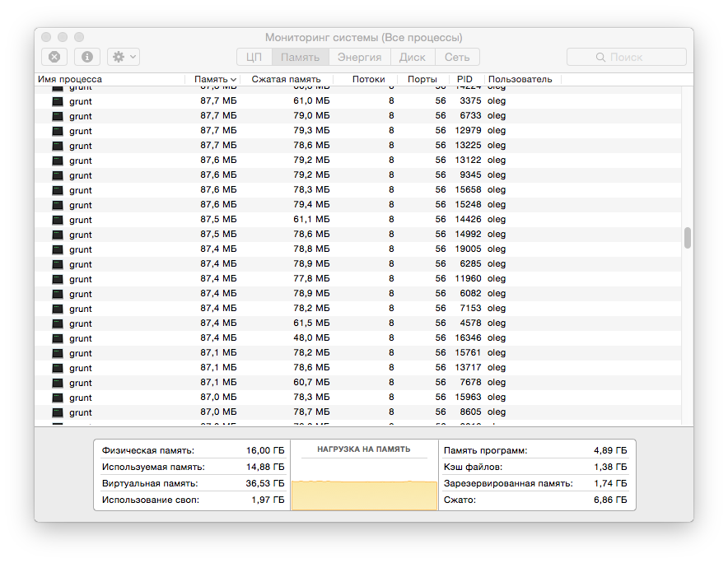
Task: Sort by Порты column header
Action: [x=422, y=79]
